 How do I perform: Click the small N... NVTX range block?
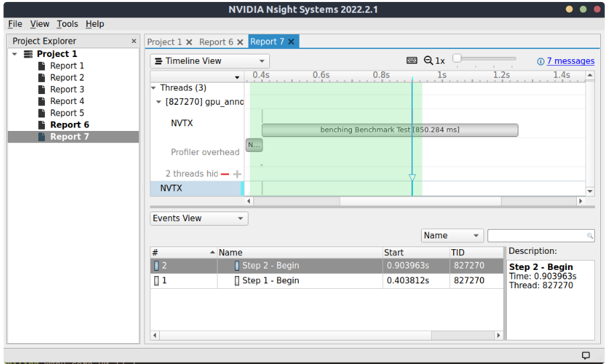[254, 145]
